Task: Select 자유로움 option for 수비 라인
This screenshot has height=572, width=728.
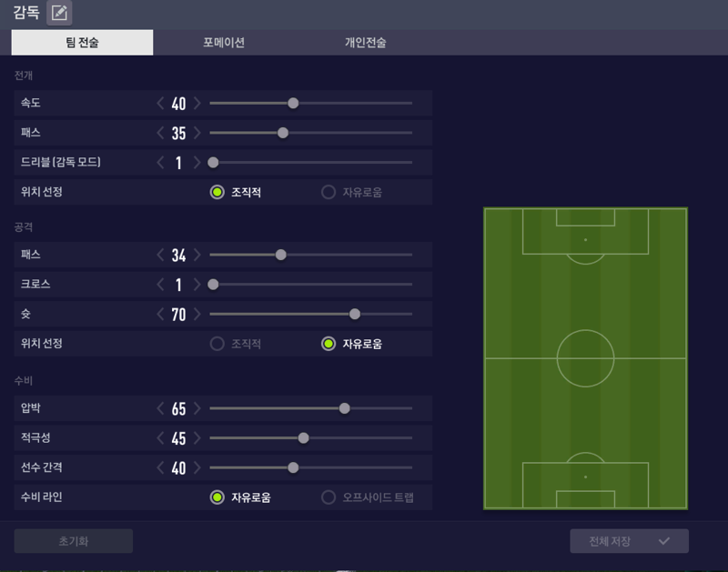Action: coord(240,497)
